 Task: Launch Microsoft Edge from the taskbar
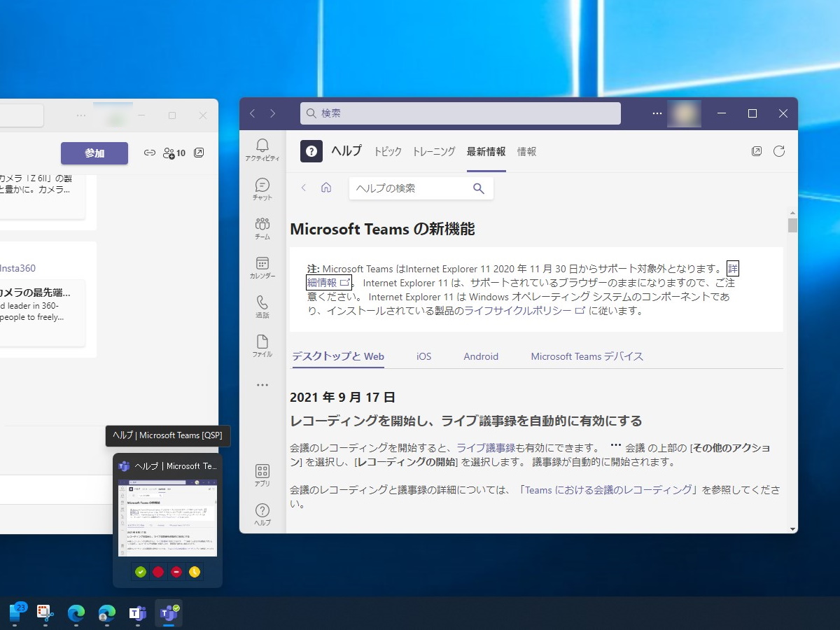76,613
